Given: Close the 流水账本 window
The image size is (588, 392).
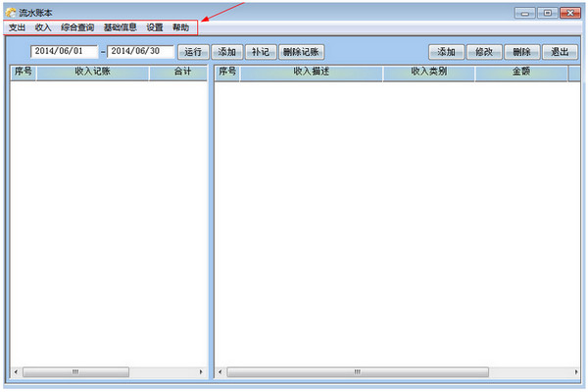Looking at the screenshot, I should pos(570,13).
